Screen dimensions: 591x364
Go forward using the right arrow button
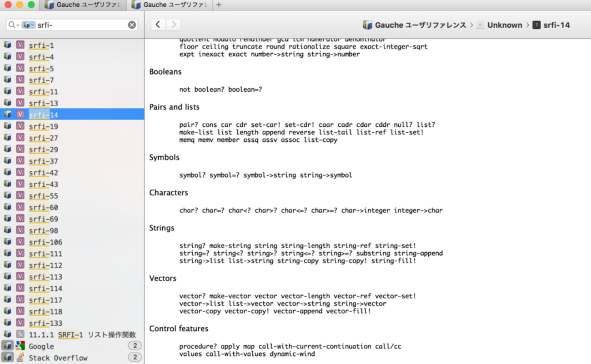173,25
